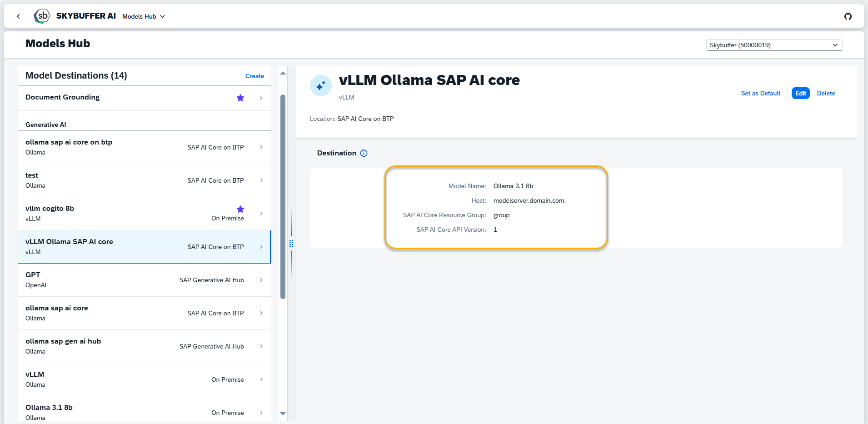Click Set as Default
The width and height of the screenshot is (868, 424).
[760, 93]
